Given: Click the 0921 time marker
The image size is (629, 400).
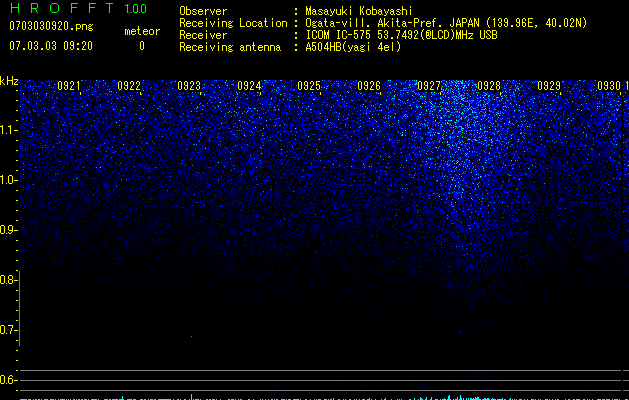Looking at the screenshot, I should point(69,86).
